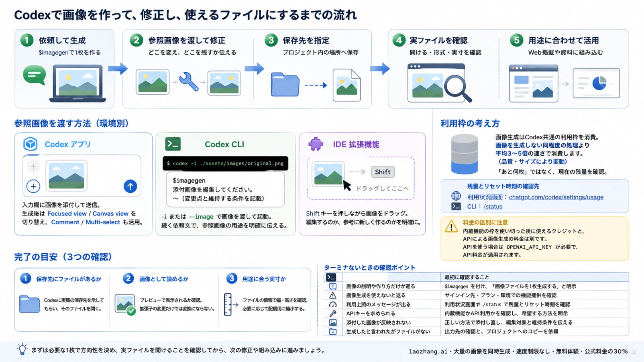Click the warning triangle next to 料金の区別に注意
The height and width of the screenshot is (362, 644).
tap(451, 227)
